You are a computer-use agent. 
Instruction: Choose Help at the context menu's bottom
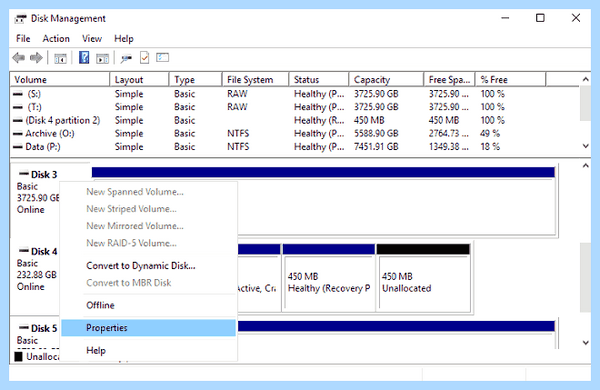(148, 350)
